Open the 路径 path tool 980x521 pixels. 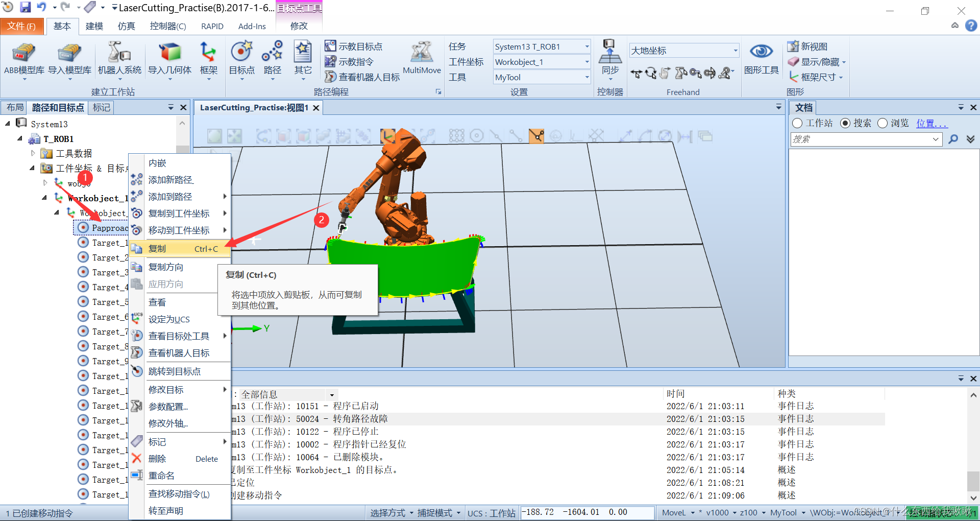coord(272,59)
